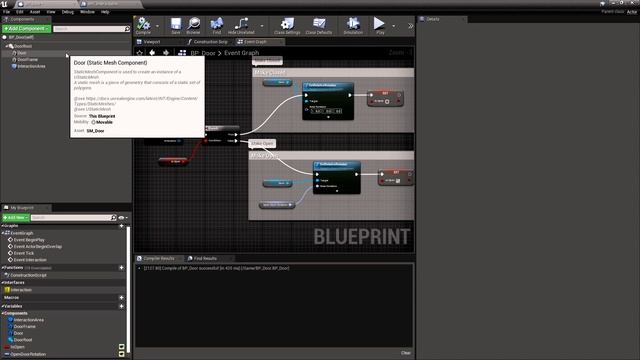Open the Play options dropdown arrow
This screenshot has width=640, height=360.
pos(393,26)
